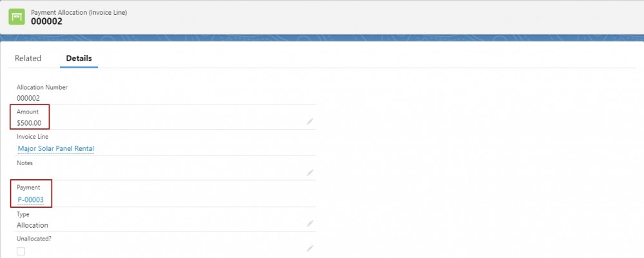644x258 pixels.
Task: Click the empty Notes field area
Action: pos(160,173)
